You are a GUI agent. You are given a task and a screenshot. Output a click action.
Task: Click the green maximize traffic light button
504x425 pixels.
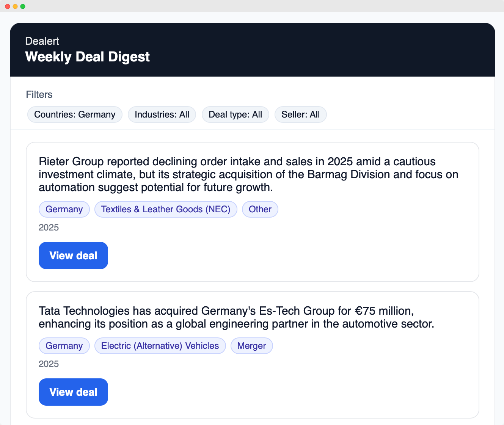[23, 6]
